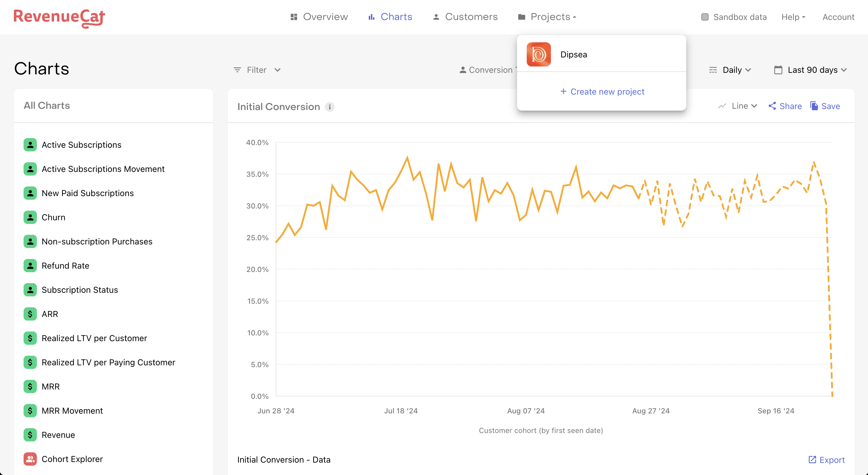This screenshot has height=475, width=868.
Task: Open the Filter dropdown
Action: [257, 70]
